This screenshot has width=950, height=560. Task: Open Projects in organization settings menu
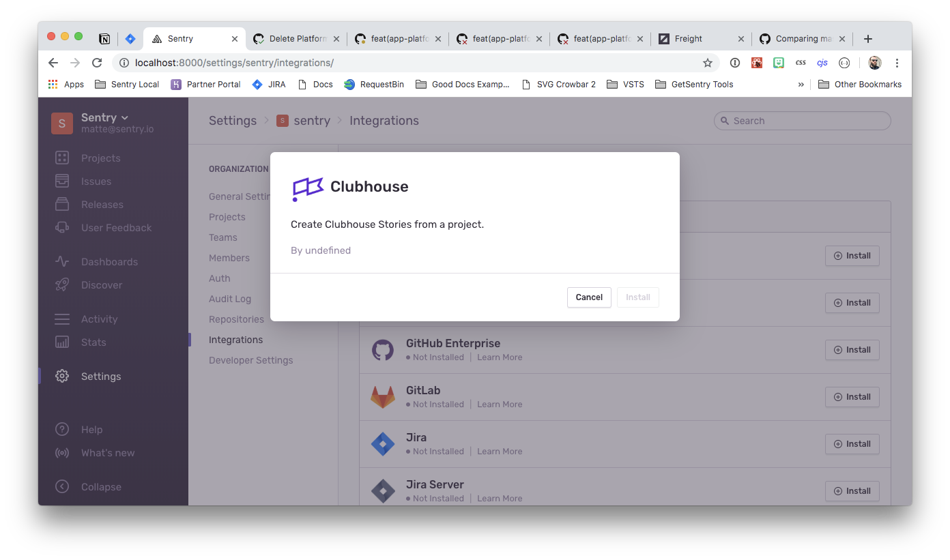227,217
